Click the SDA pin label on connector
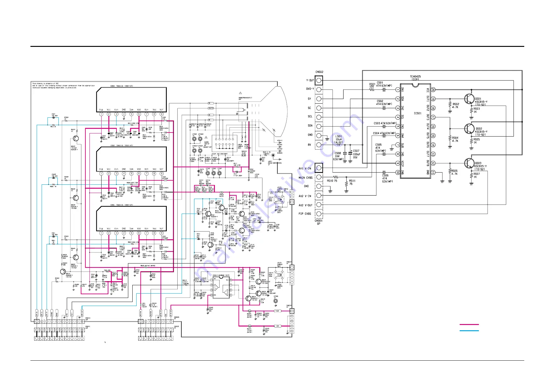Screen dimensions: 555x392 point(310,126)
